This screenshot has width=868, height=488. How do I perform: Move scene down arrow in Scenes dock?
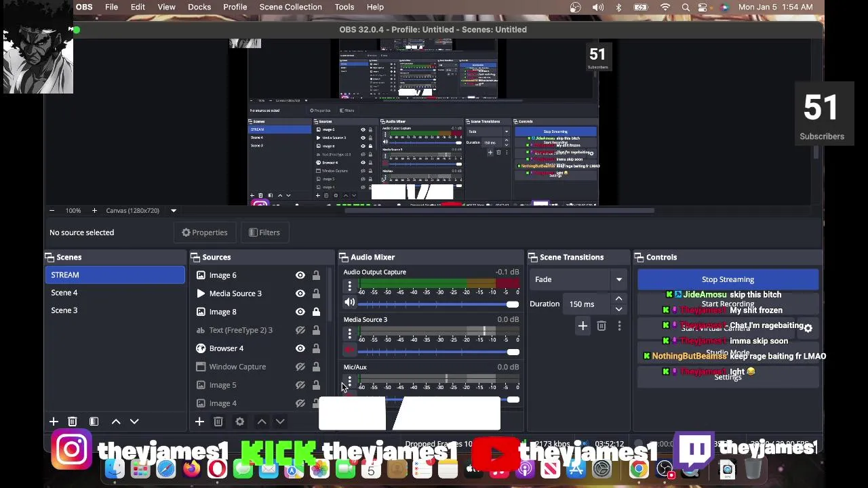coord(134,422)
